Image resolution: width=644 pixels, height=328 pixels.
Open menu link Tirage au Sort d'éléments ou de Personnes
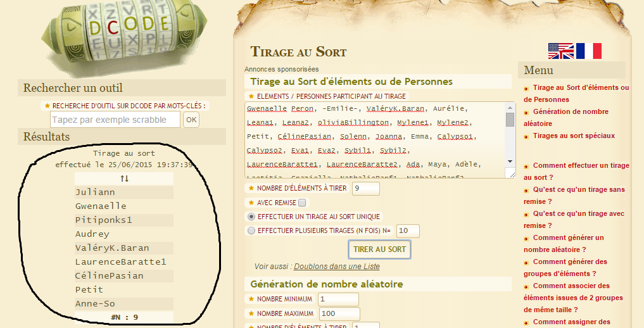(576, 93)
